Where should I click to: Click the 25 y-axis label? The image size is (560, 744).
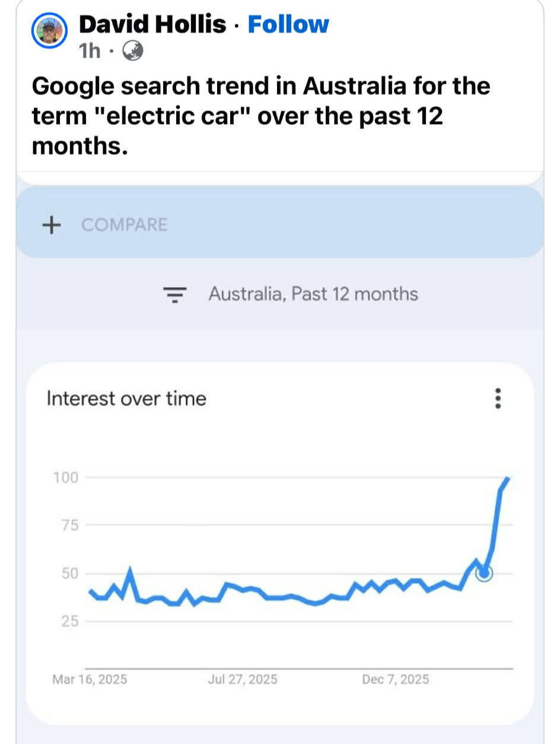(70, 622)
